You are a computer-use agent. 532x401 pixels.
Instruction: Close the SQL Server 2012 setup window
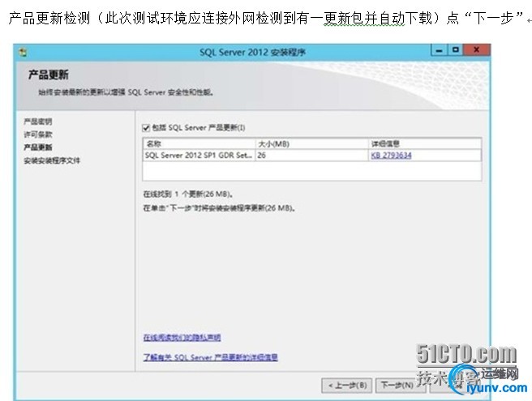476,50
